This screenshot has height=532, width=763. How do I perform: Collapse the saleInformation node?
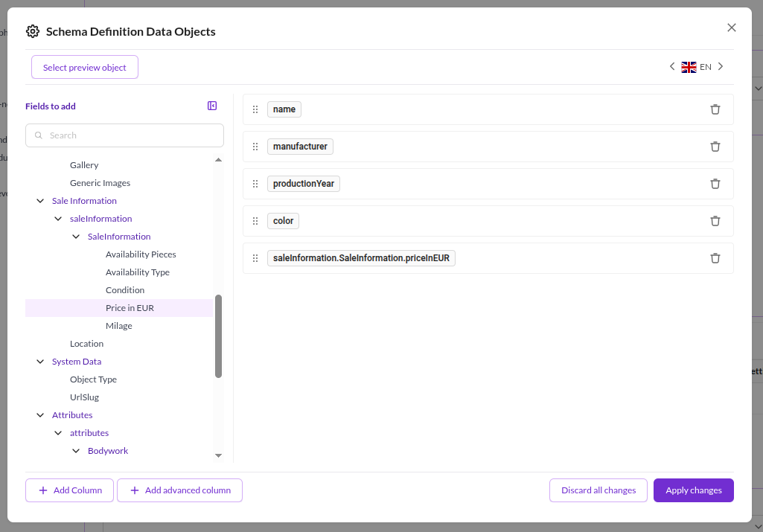pyautogui.click(x=58, y=219)
